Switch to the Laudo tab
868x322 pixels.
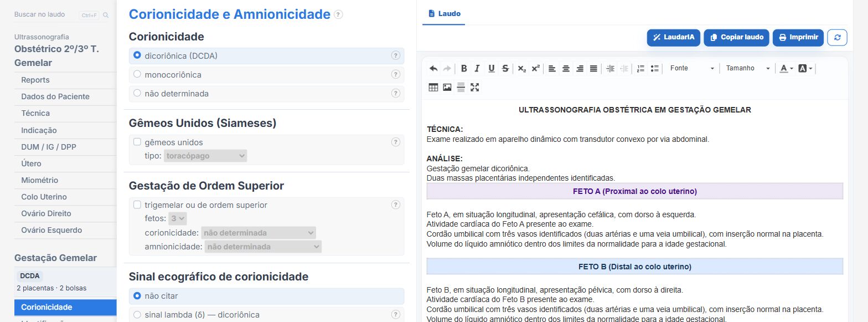444,13
